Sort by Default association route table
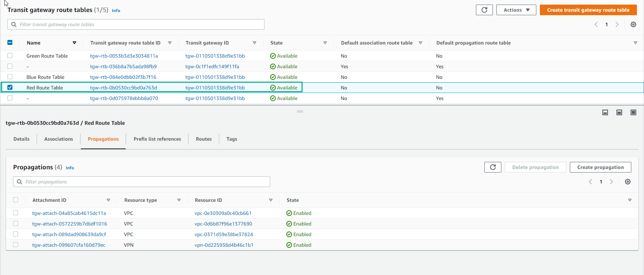This screenshot has height=275, width=644. tap(421, 43)
